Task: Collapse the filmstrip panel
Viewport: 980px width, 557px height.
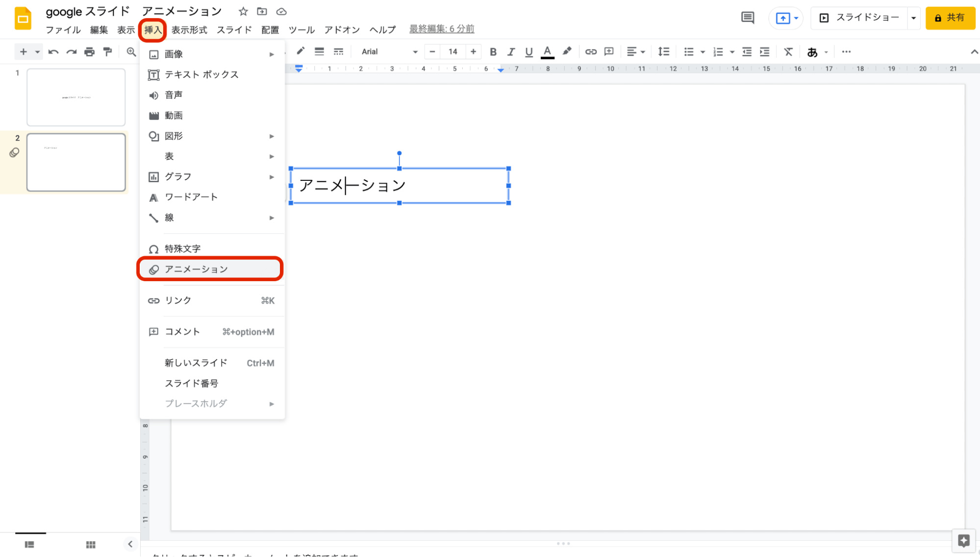Action: (130, 544)
